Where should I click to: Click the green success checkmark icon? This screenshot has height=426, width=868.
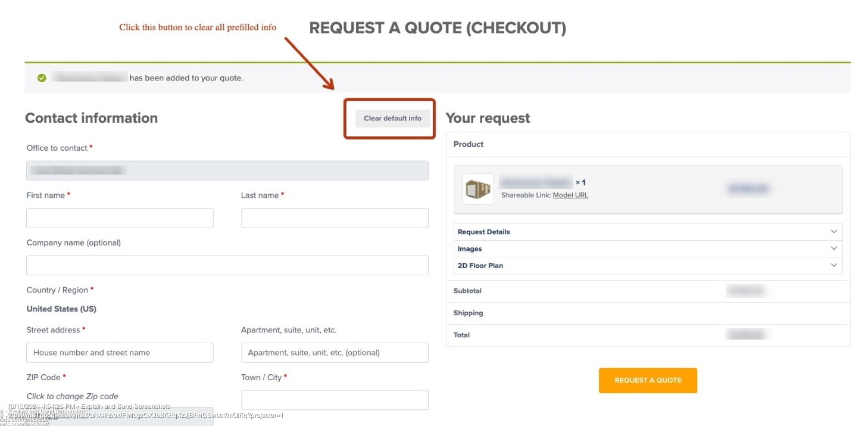pos(42,78)
